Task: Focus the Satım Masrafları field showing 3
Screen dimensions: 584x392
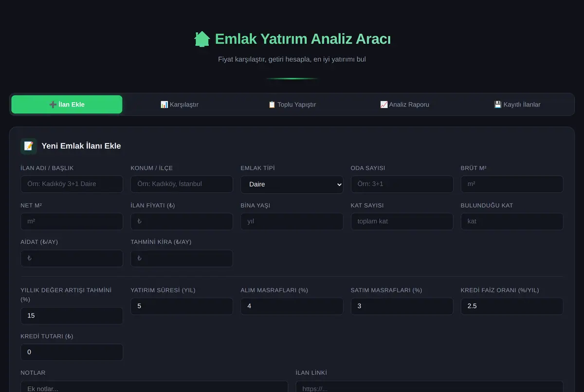Action: pos(402,306)
